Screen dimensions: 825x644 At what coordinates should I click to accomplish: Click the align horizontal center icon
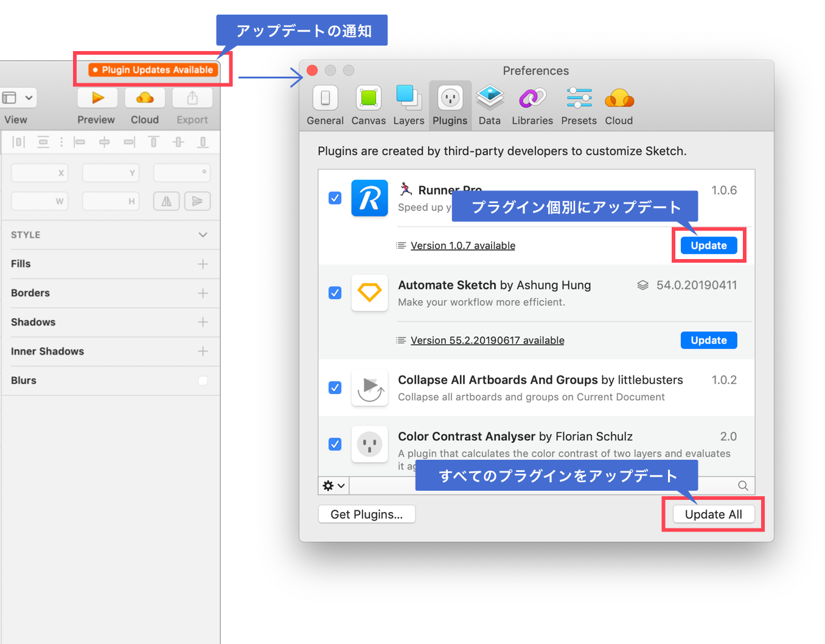104,142
